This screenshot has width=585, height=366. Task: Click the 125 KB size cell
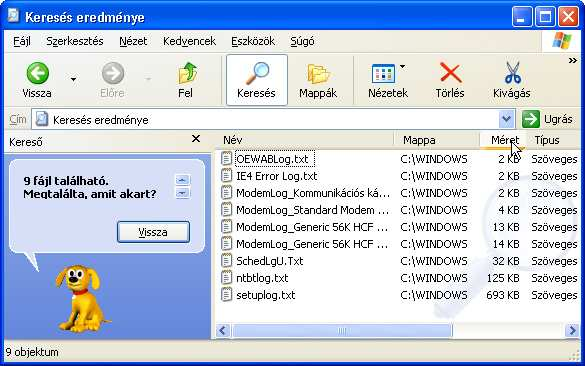[503, 278]
